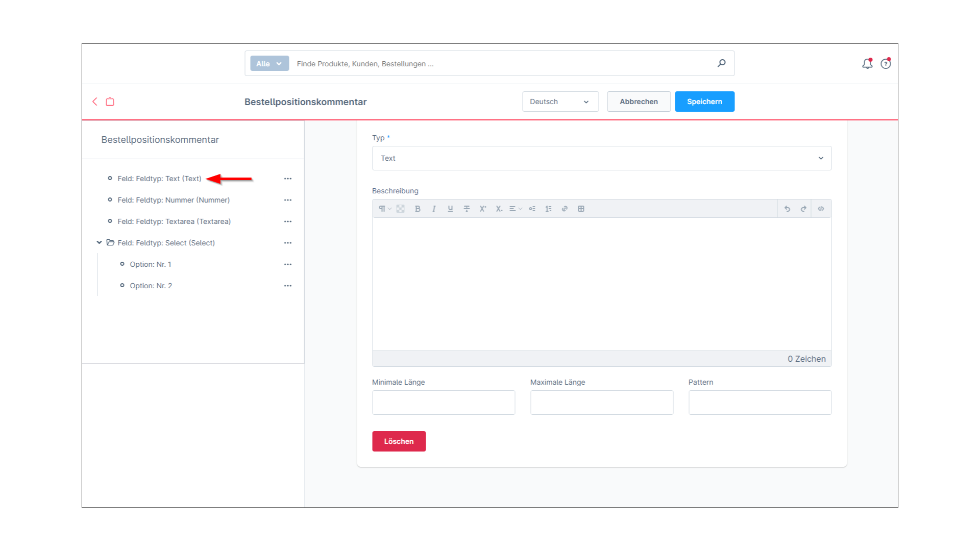The height and width of the screenshot is (551, 980).
Task: Open the text alignment dropdown
Action: click(516, 209)
